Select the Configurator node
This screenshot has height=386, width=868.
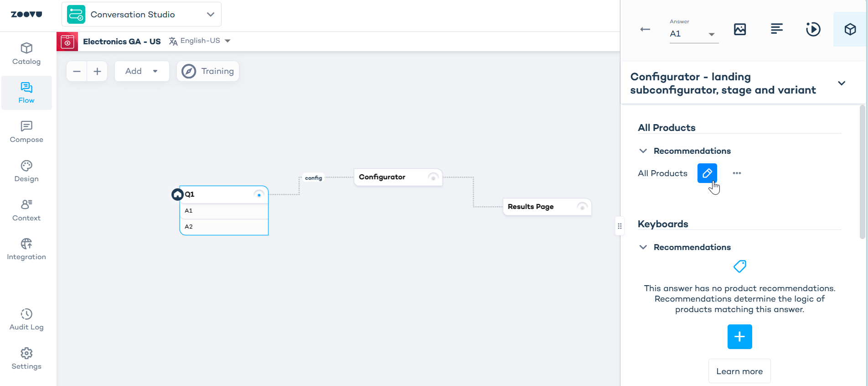point(398,177)
